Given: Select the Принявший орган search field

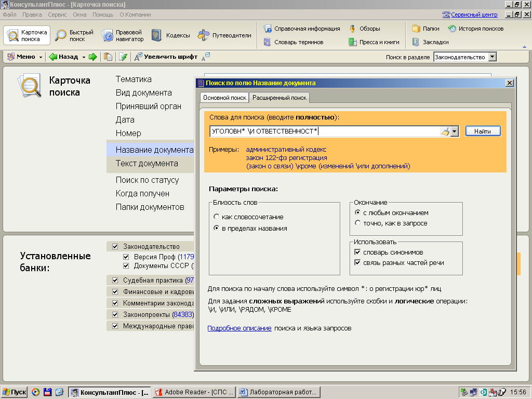Looking at the screenshot, I should tap(148, 106).
